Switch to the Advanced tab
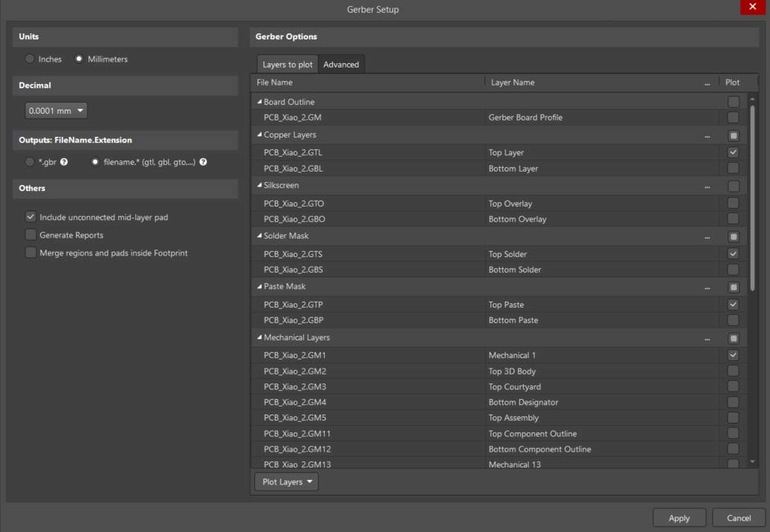This screenshot has height=532, width=770. (341, 65)
